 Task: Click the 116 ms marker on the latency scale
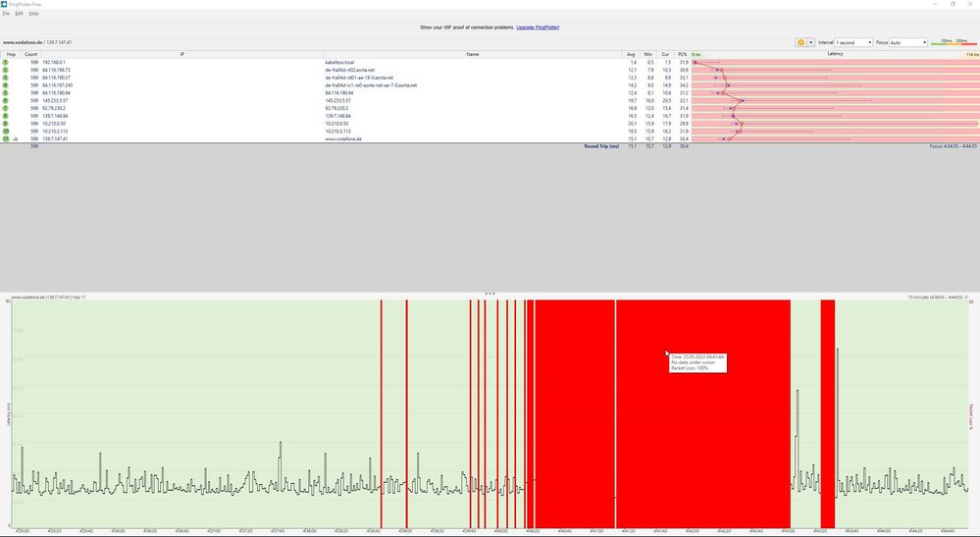(x=972, y=54)
